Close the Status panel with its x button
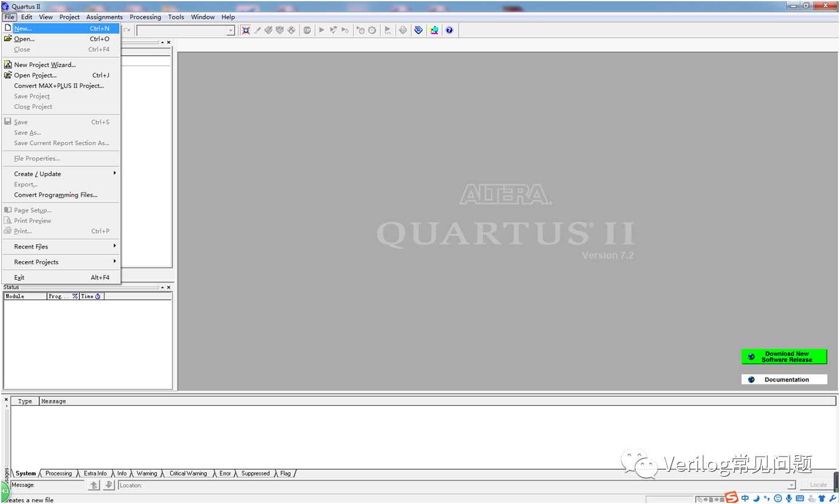 pos(169,287)
